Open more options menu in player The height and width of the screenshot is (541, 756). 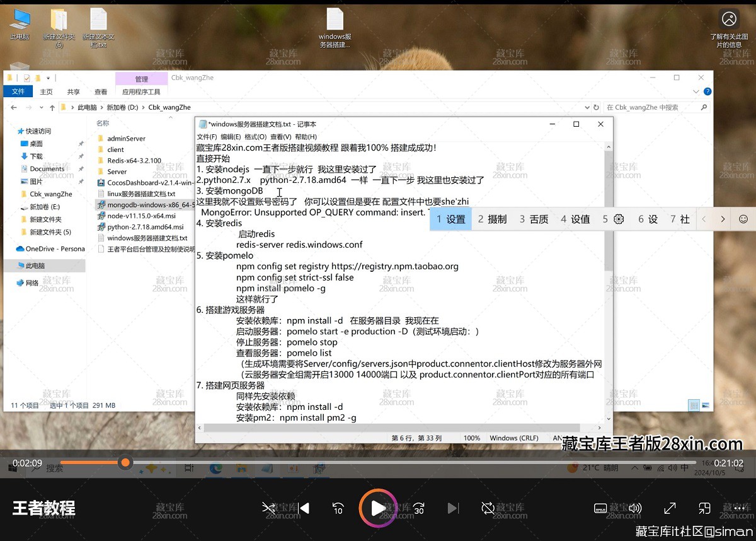pos(738,508)
